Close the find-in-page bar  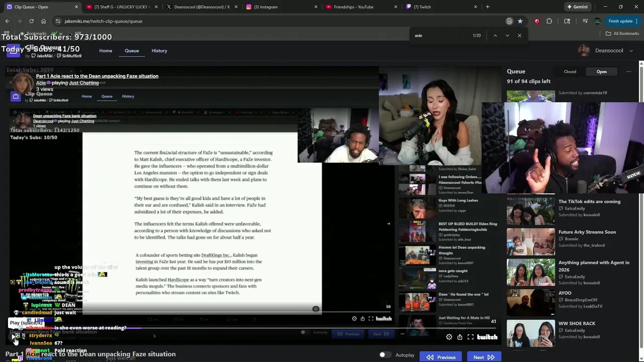519,35
